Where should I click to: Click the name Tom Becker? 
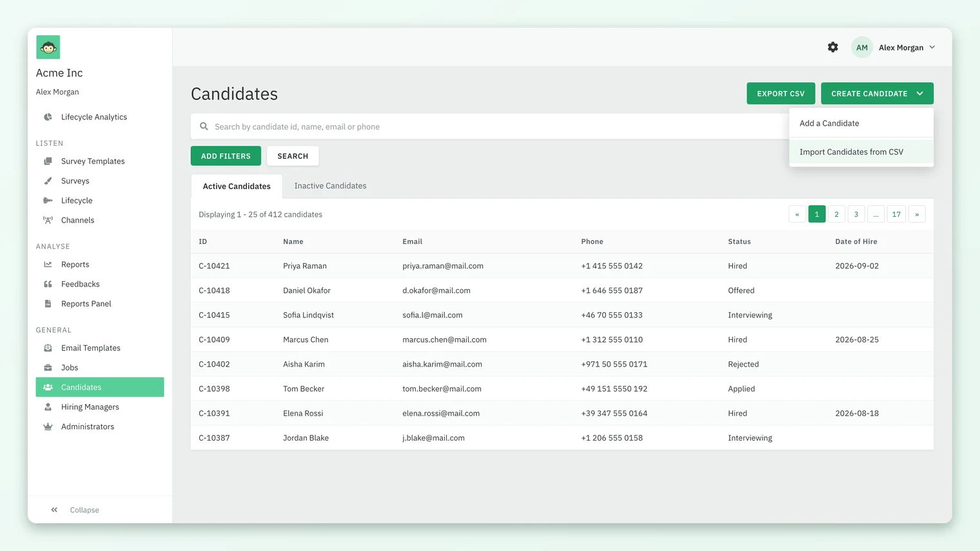(x=304, y=388)
